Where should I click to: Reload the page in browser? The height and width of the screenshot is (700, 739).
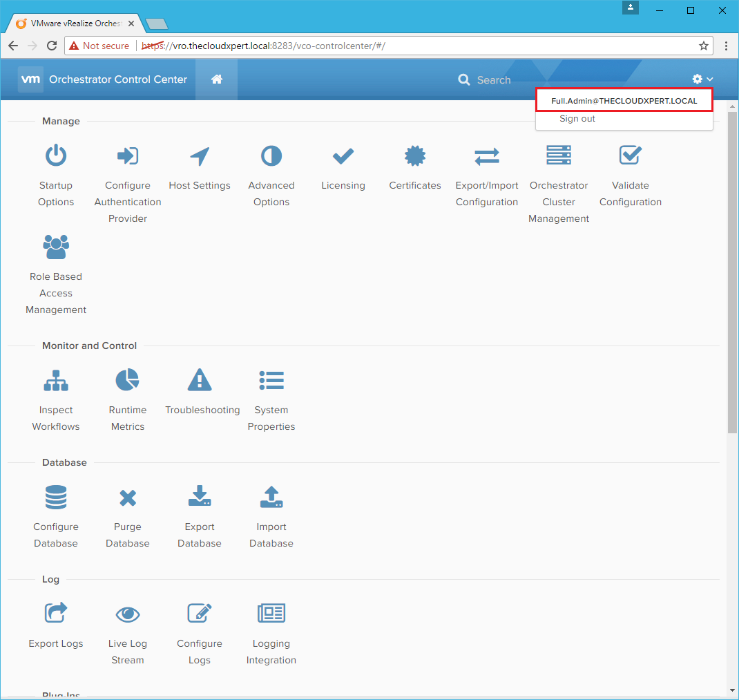coord(52,46)
